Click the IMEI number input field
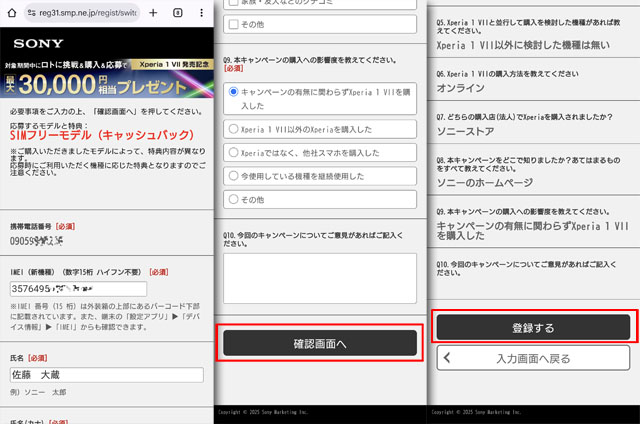Image resolution: width=640 pixels, height=424 pixels. 78,289
